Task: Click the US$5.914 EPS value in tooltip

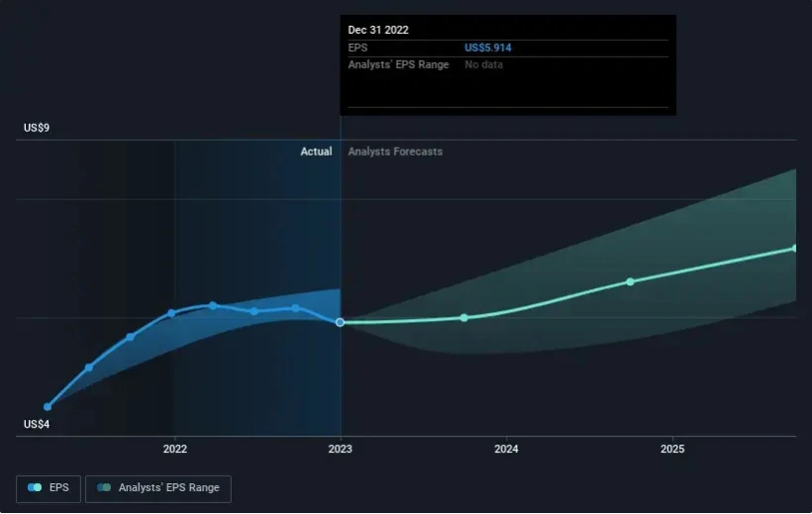Action: point(488,48)
